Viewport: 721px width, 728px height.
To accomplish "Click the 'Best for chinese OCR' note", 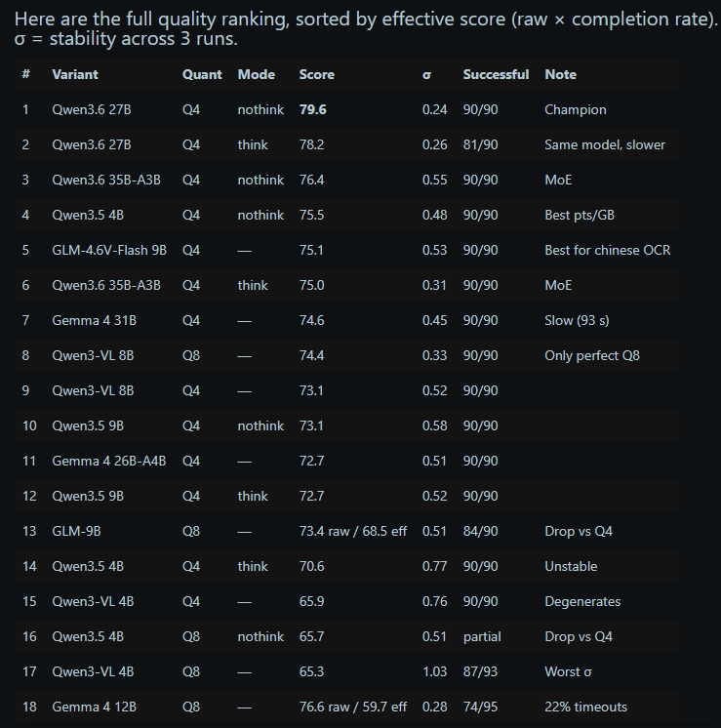I will 607,250.
